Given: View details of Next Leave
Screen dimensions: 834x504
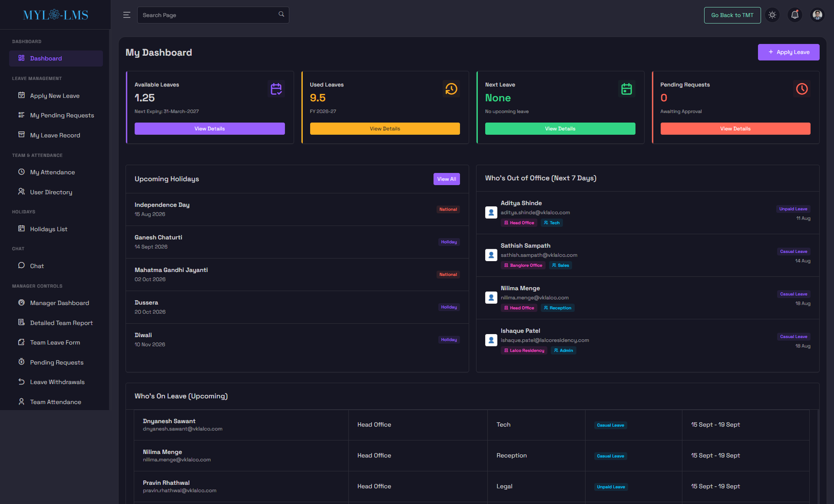Looking at the screenshot, I should pyautogui.click(x=560, y=129).
